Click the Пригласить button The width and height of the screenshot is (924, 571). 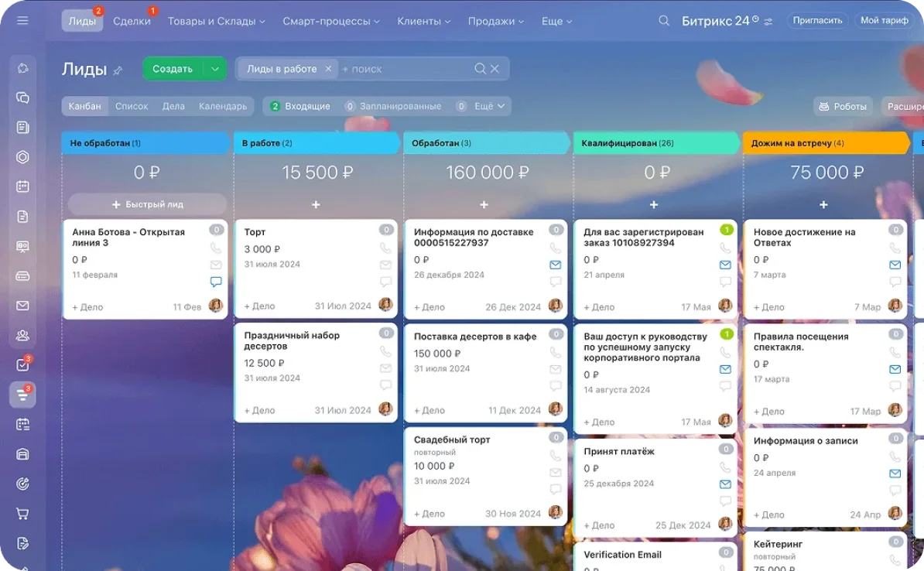(x=817, y=21)
